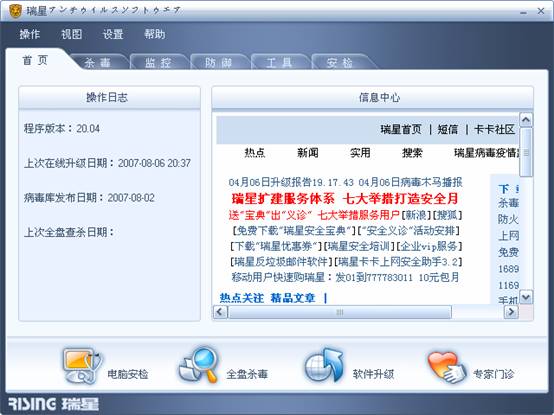
Task: Open the 操作 menu
Action: (x=30, y=34)
